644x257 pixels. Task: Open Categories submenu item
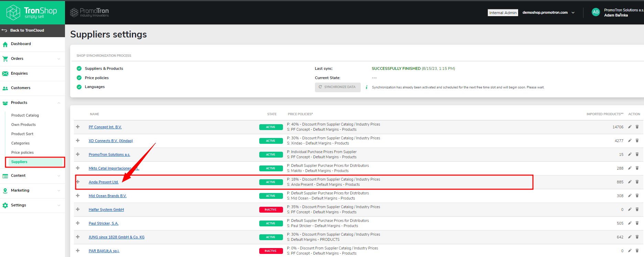pyautogui.click(x=20, y=143)
